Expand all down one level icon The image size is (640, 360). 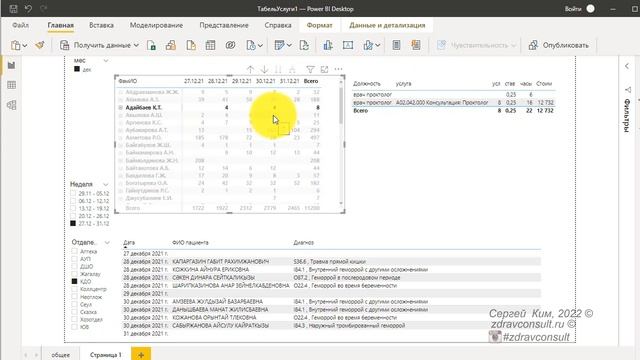(x=292, y=69)
